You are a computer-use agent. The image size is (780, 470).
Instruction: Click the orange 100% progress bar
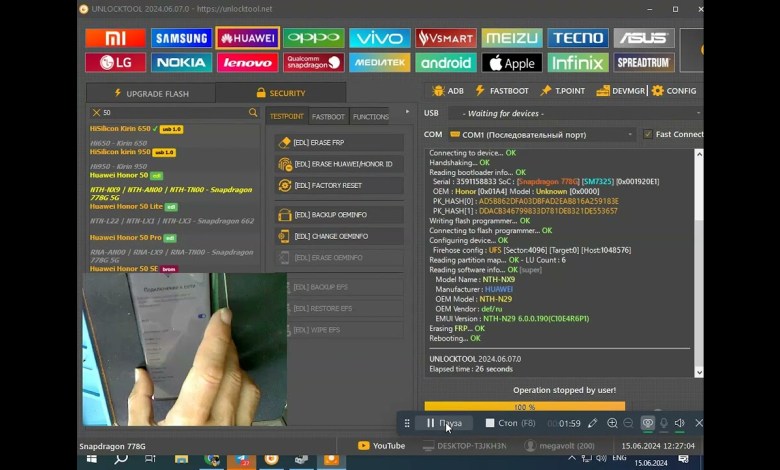(524, 407)
